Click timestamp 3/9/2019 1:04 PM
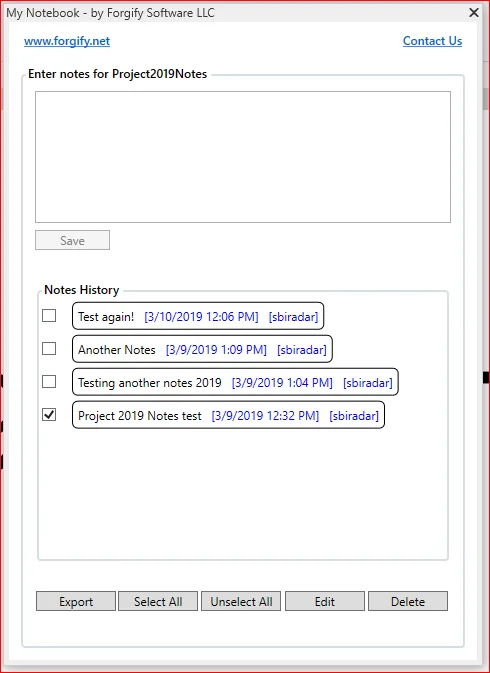 coord(282,382)
